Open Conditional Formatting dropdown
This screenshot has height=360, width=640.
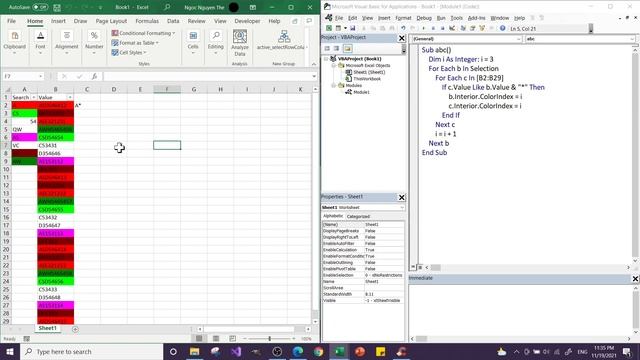pyautogui.click(x=143, y=33)
